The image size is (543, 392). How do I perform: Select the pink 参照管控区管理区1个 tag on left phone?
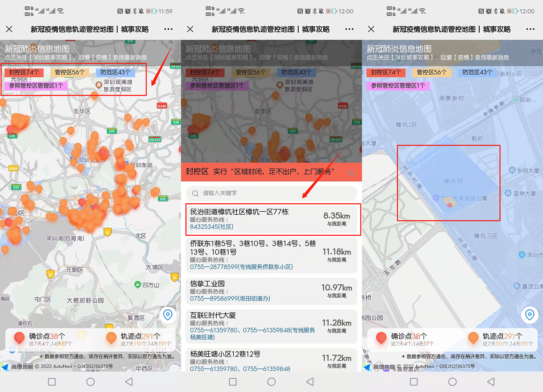point(36,86)
